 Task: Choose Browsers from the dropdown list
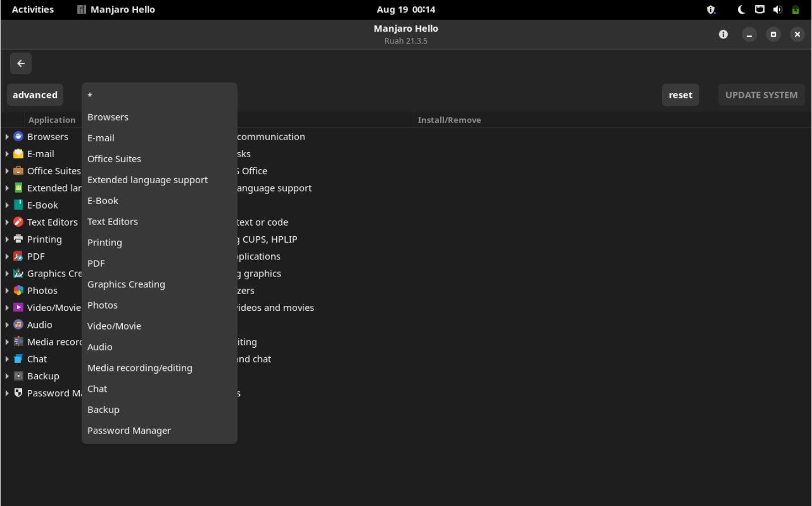click(x=160, y=117)
